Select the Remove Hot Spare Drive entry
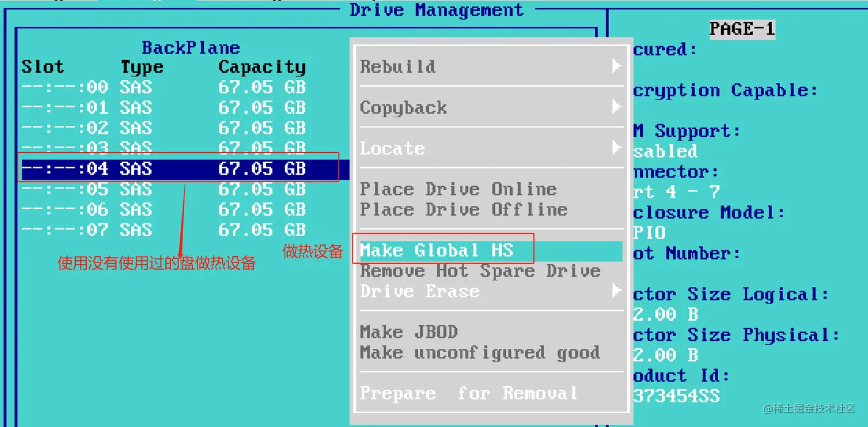 tap(480, 271)
